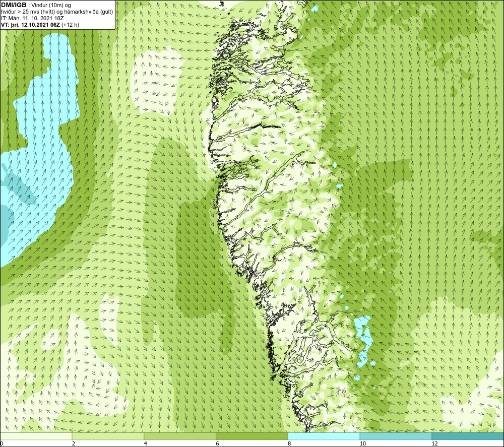Click the "VT: þri. 12.10.2021 06Z" line
Image resolution: width=504 pixels, height=447 pixels.
point(30,25)
